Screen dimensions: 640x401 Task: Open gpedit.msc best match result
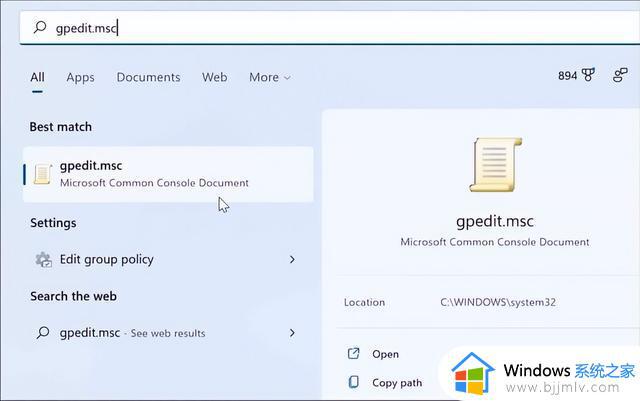tap(168, 174)
